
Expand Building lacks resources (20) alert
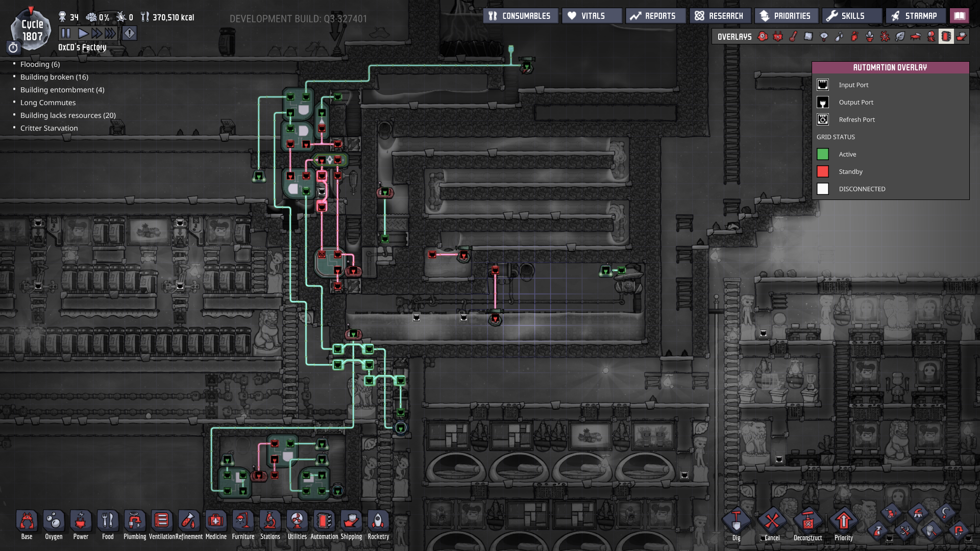coord(68,115)
